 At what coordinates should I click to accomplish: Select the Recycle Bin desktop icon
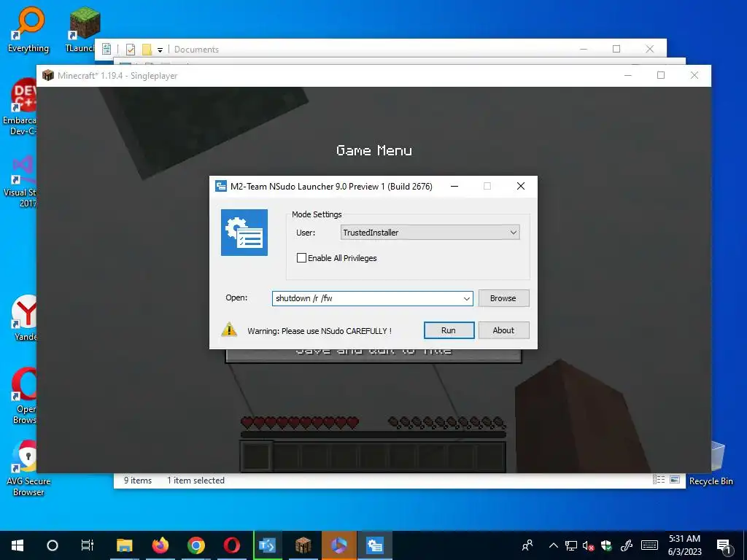(712, 464)
